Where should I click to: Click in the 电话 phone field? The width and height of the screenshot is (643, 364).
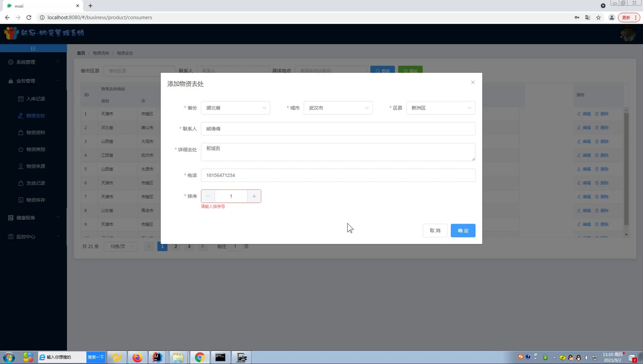338,175
